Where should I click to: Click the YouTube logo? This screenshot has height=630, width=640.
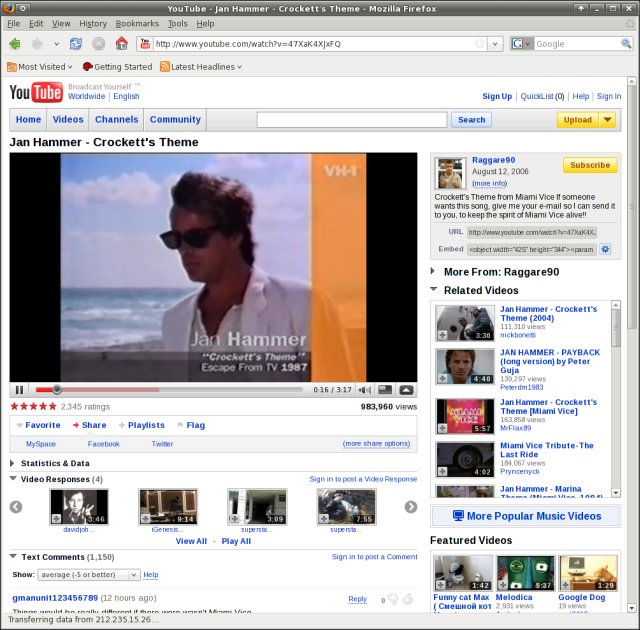(37, 93)
